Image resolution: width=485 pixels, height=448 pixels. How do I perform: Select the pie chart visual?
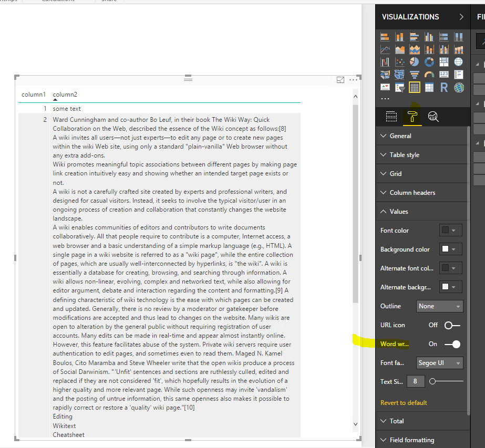click(x=415, y=62)
